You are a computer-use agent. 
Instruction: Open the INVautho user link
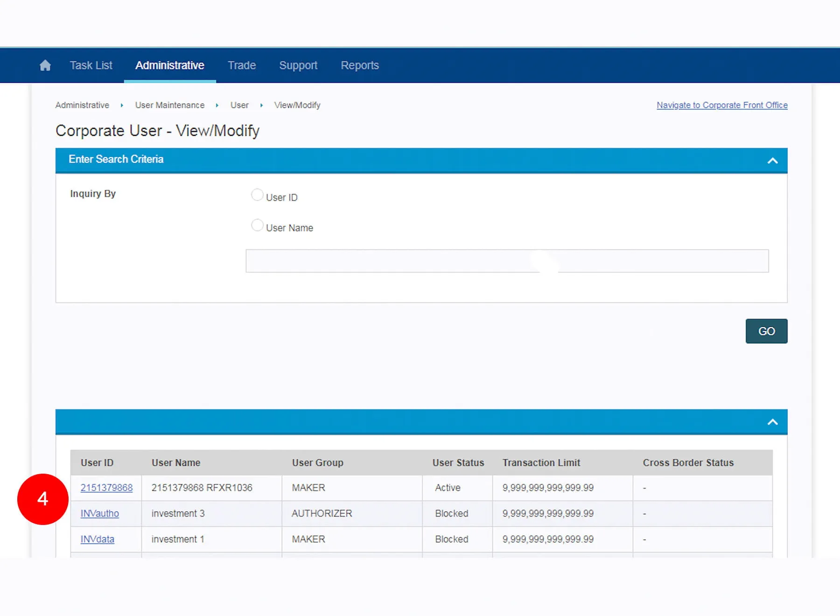coord(99,513)
